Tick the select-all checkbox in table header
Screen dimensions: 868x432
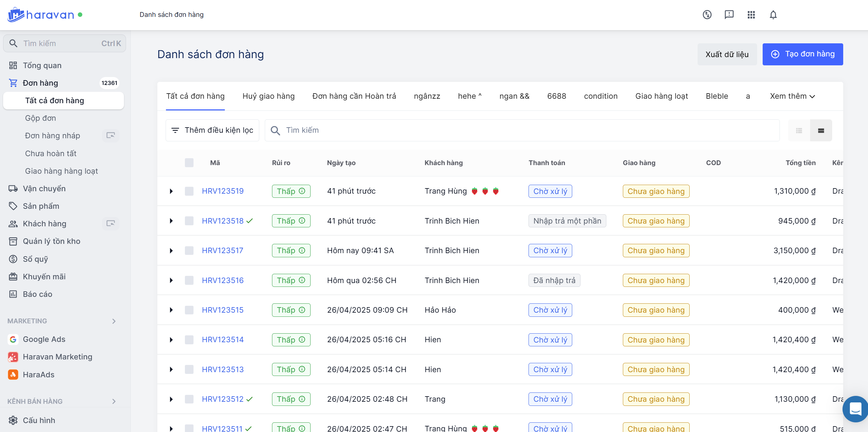(189, 163)
